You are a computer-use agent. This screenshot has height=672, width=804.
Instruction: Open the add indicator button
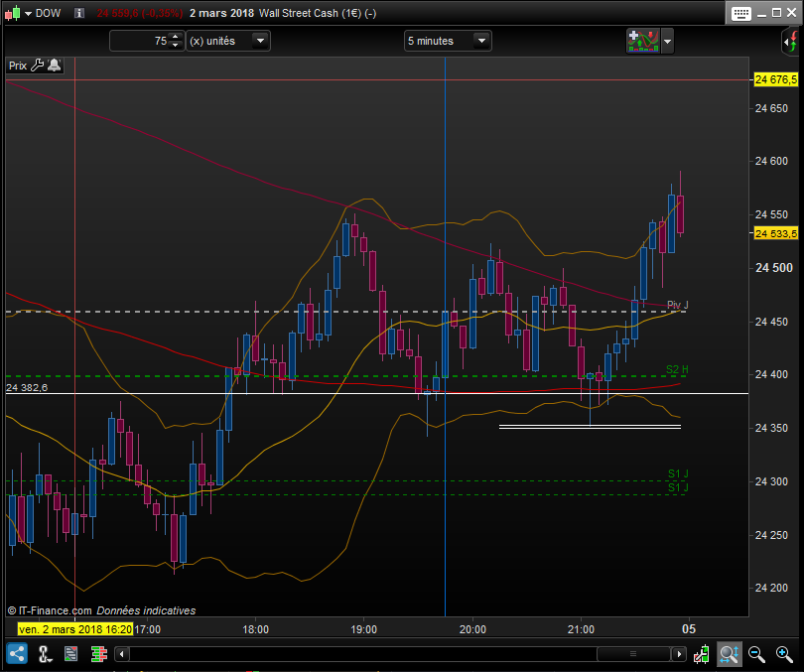tap(643, 41)
